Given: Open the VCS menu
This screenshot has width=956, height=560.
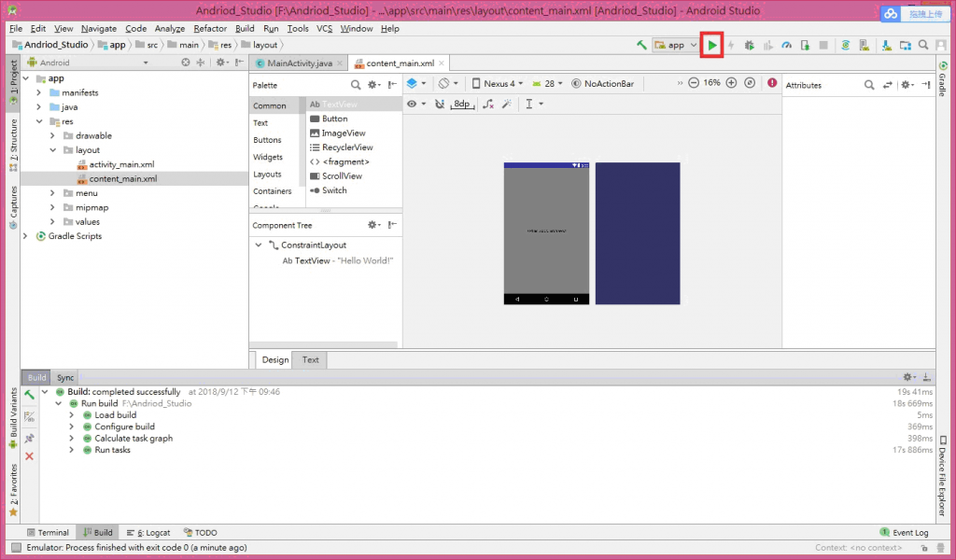Looking at the screenshot, I should tap(324, 29).
